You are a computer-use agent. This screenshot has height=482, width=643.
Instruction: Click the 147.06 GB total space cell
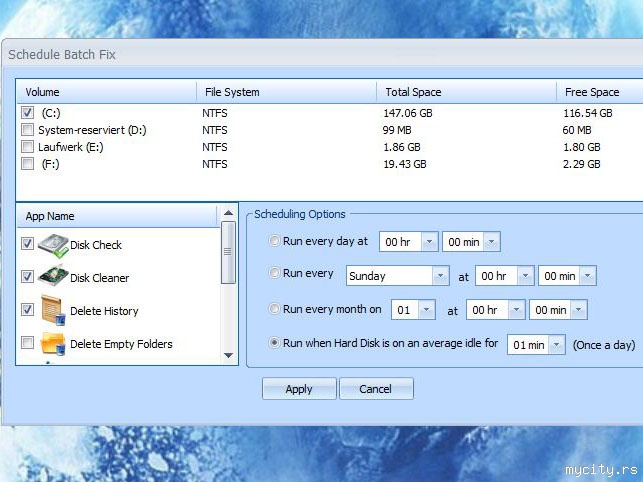pos(408,113)
